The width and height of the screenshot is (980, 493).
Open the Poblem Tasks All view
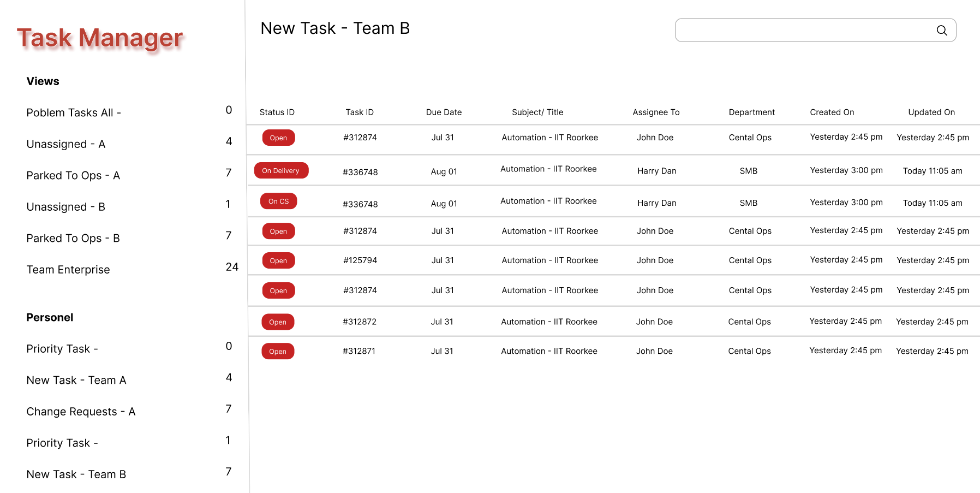pos(74,112)
